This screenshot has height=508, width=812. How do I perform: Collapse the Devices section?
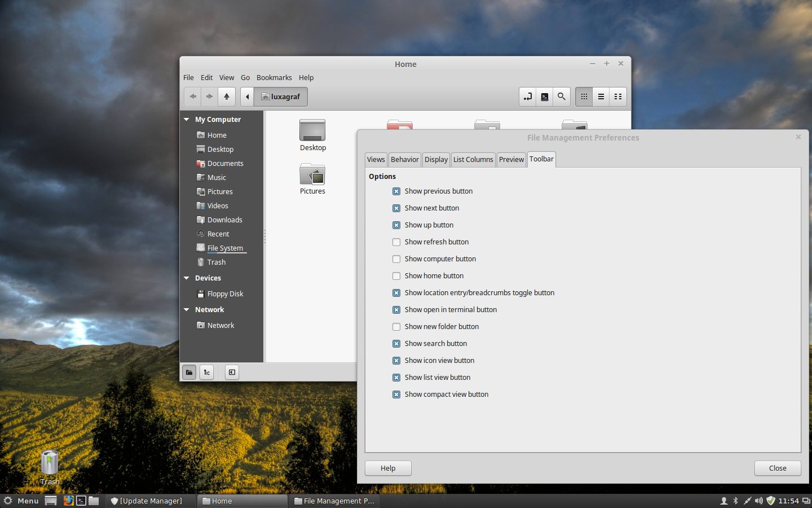(x=187, y=278)
